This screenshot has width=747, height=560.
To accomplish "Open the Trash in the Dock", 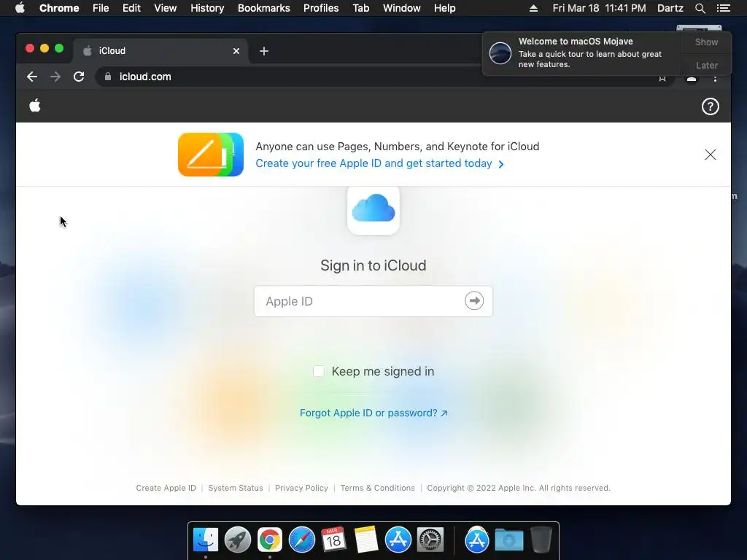I will pos(541,540).
